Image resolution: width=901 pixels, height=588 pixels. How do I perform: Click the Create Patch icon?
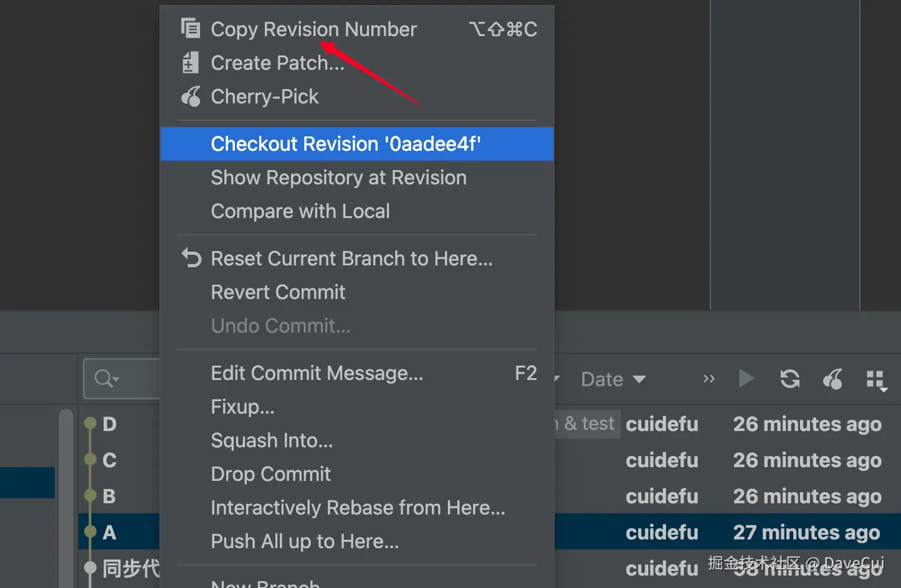pyautogui.click(x=190, y=63)
